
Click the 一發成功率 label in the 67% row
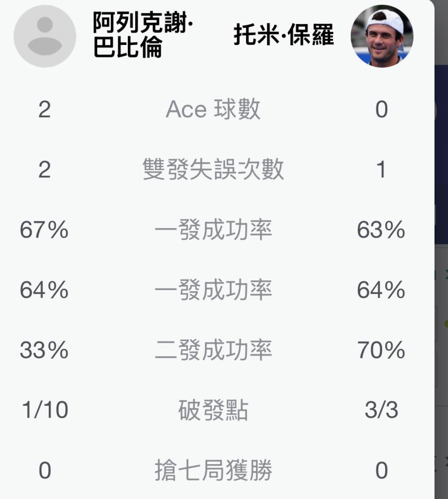[213, 230]
